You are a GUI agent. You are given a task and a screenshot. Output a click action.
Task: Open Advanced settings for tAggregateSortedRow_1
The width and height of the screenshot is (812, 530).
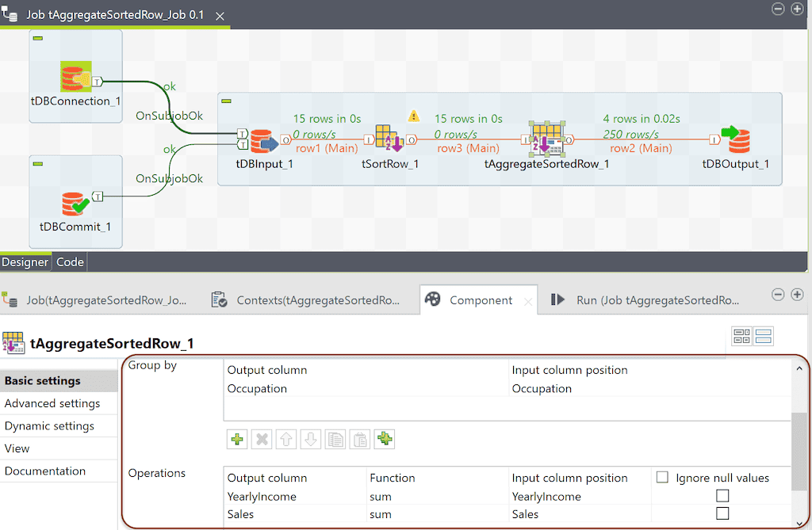tap(52, 403)
